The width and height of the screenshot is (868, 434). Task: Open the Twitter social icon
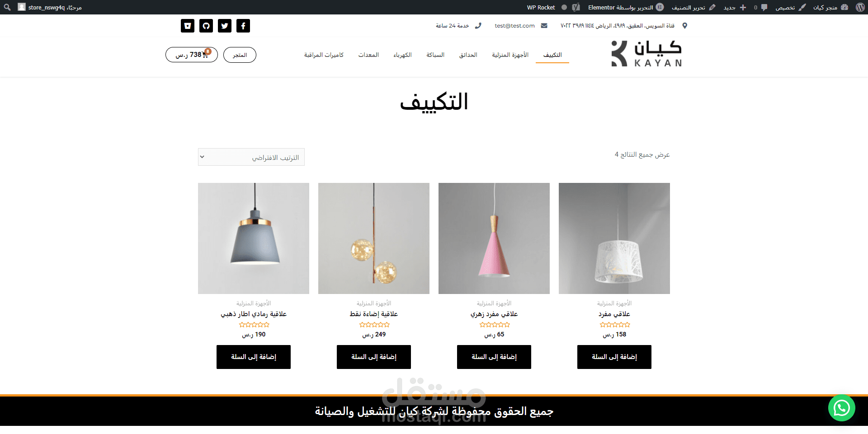pyautogui.click(x=225, y=26)
